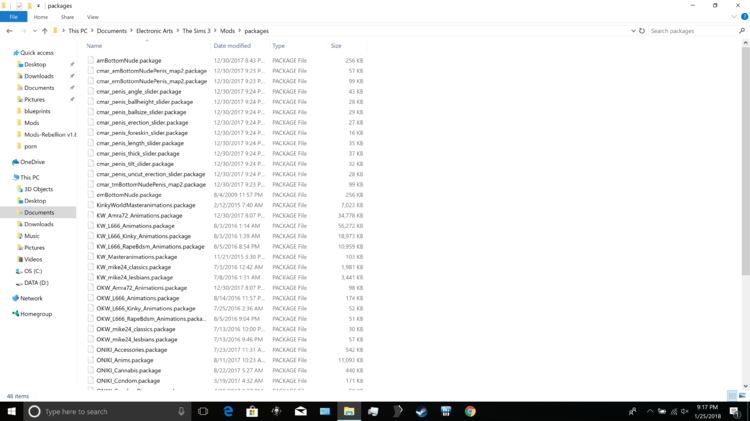The width and height of the screenshot is (750, 421).
Task: Open pinned Downloads under Quick access
Action: tap(39, 76)
